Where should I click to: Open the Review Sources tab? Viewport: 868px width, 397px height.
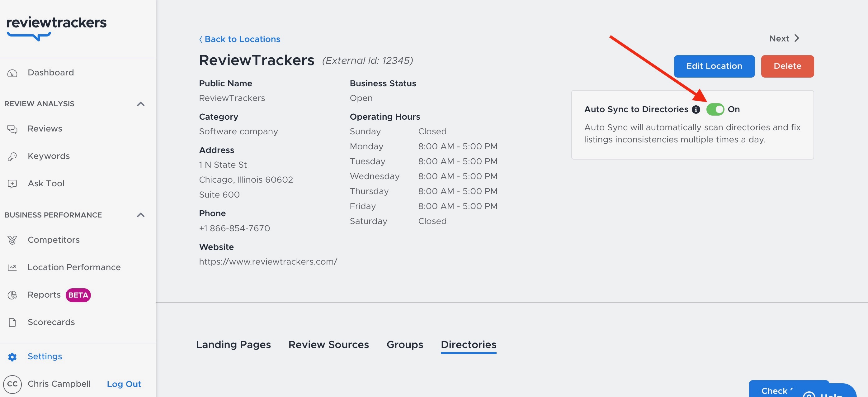coord(328,344)
